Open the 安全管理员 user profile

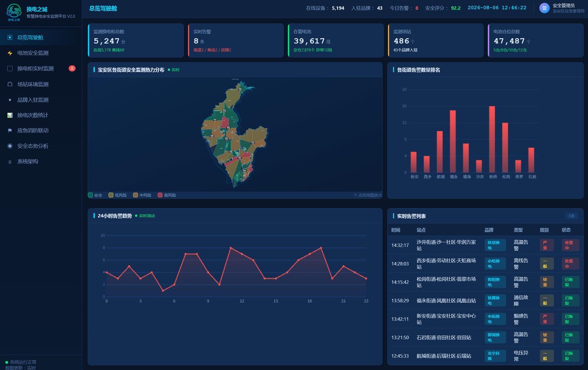pyautogui.click(x=561, y=8)
